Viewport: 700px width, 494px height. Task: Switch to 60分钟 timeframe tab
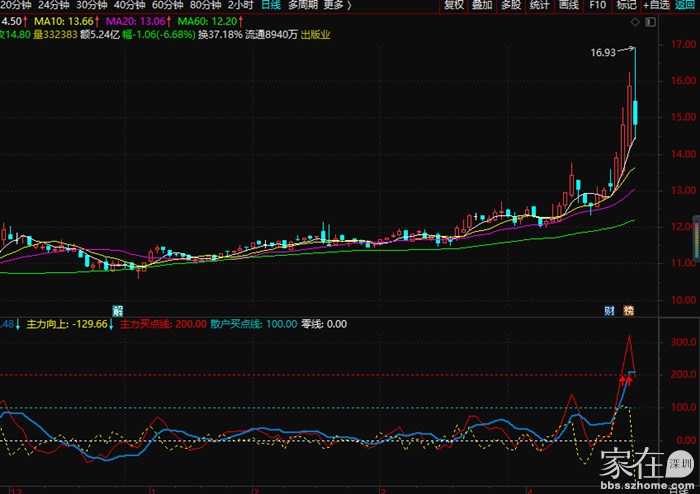pyautogui.click(x=168, y=5)
